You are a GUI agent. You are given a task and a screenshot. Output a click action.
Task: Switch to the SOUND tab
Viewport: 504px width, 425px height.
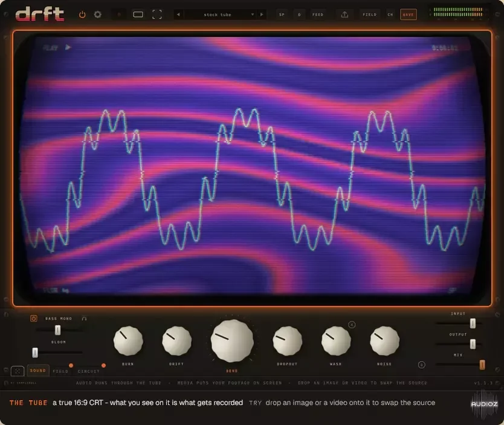click(38, 371)
